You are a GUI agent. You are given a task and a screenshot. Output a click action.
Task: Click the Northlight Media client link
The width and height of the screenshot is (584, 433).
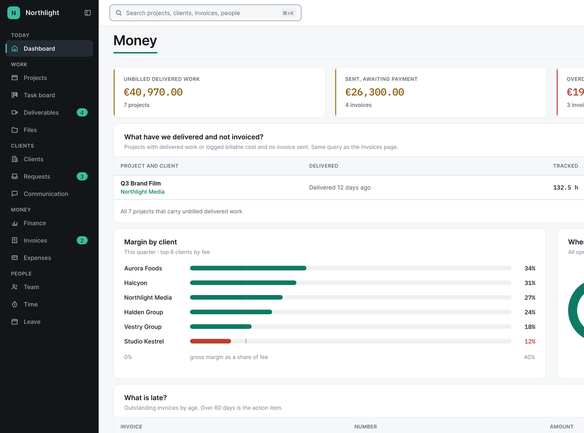coord(142,192)
